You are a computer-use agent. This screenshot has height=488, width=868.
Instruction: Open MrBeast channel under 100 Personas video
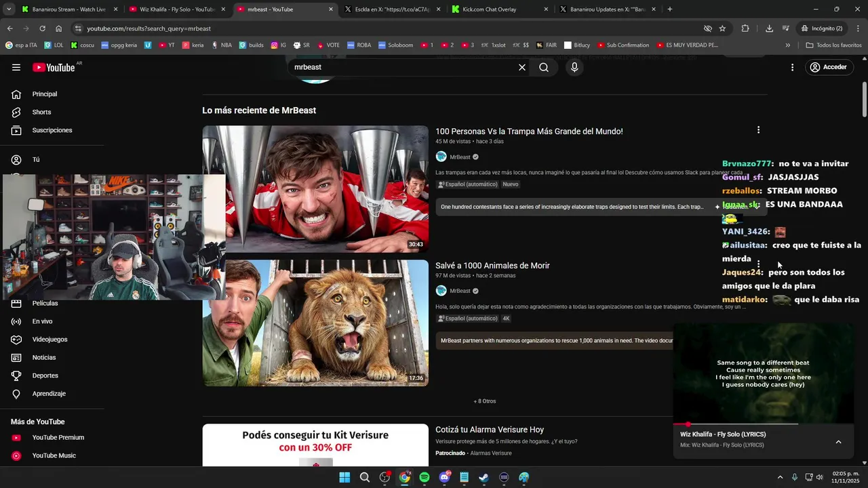pyautogui.click(x=460, y=157)
